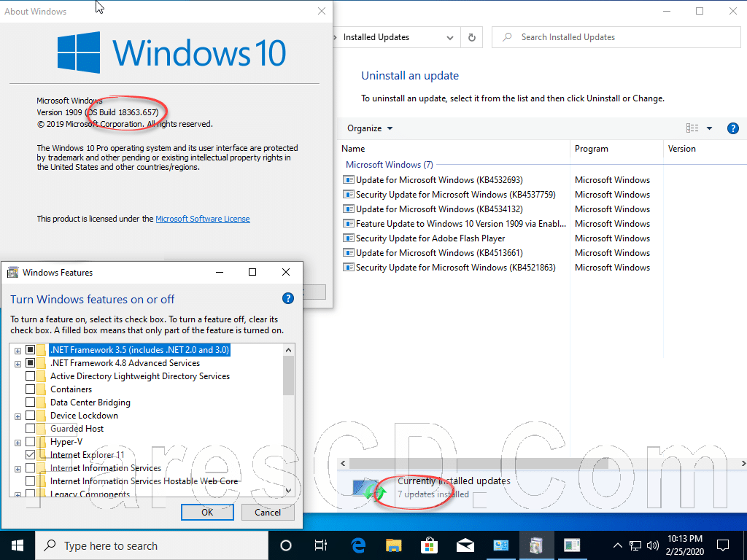This screenshot has width=747, height=560.
Task: Enable the Containers feature checkbox
Action: (31, 389)
